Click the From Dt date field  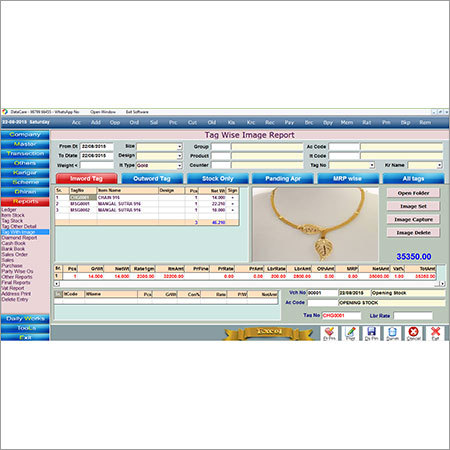[x=97, y=146]
